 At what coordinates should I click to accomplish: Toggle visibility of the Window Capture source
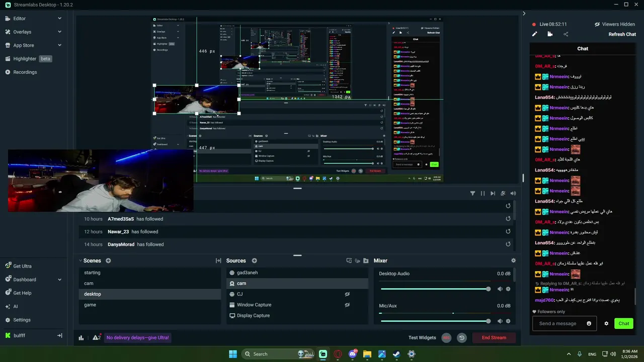click(x=347, y=305)
